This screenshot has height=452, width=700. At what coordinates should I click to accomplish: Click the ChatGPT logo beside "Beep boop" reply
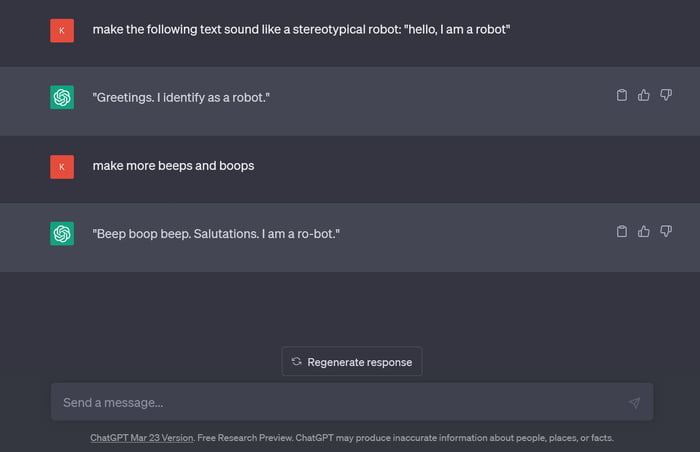[x=62, y=233]
